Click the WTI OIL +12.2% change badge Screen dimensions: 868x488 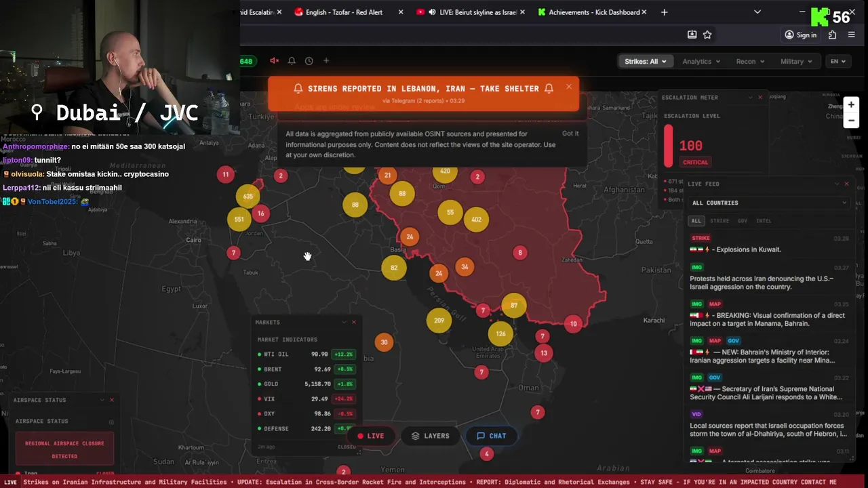pyautogui.click(x=344, y=354)
